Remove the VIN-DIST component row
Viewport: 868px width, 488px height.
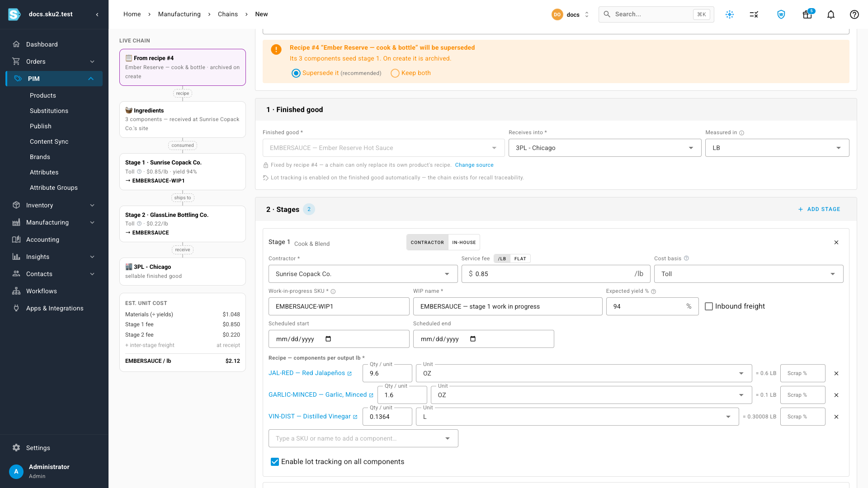pos(836,417)
